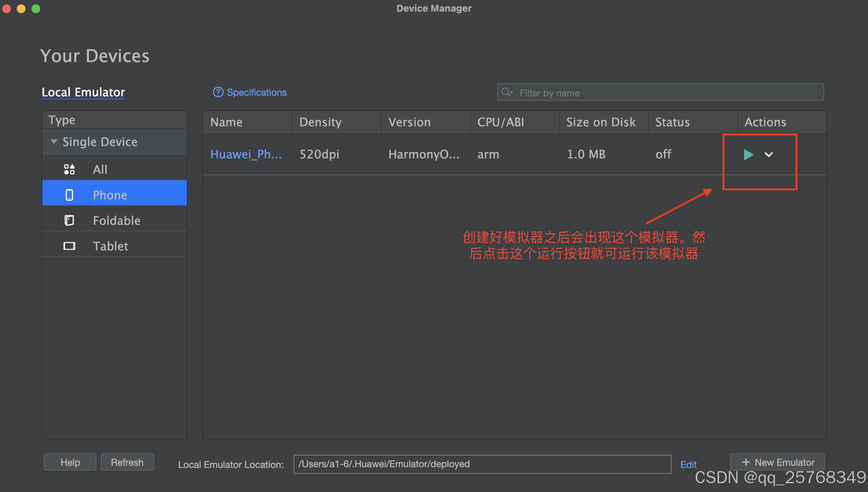Image resolution: width=868 pixels, height=492 pixels.
Task: Create a New Emulator
Action: click(777, 462)
